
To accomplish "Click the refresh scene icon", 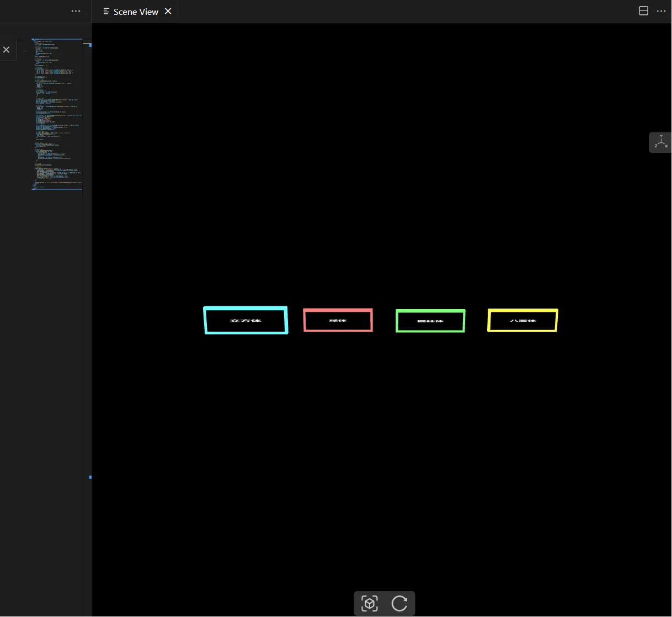I will (x=399, y=603).
